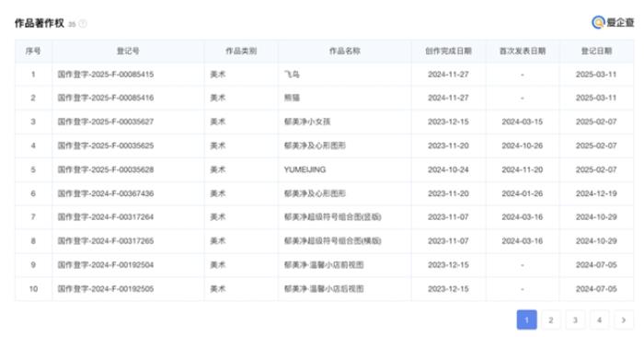Click work name 郁美净超级符号组合图(横版)
The image size is (644, 337).
[333, 241]
